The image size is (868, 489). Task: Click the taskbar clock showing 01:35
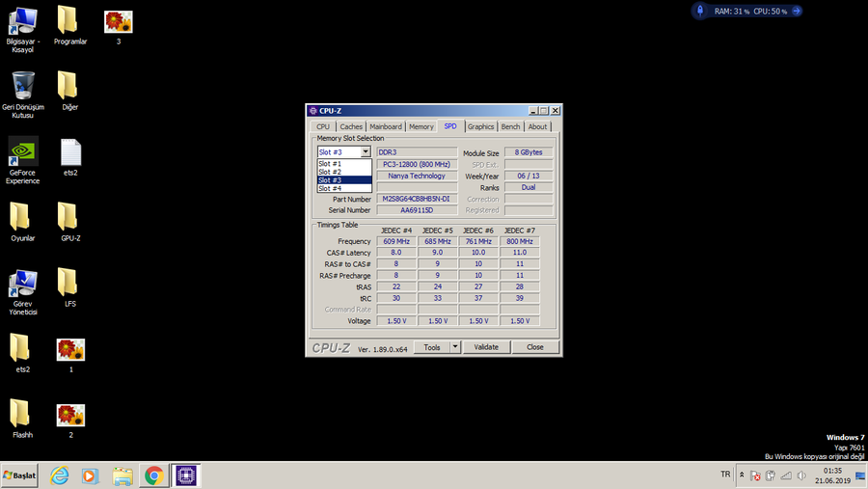pos(832,475)
